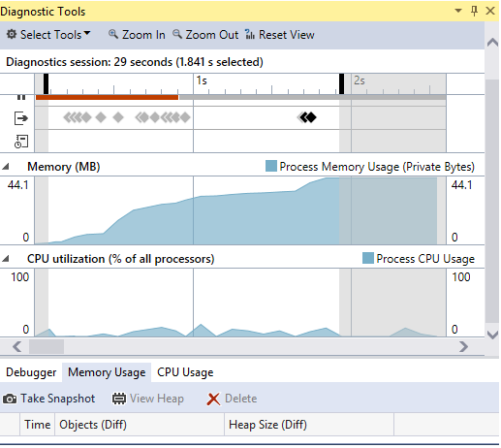The image size is (501, 448).
Task: Open the Select Tools gear menu
Action: tap(12, 34)
